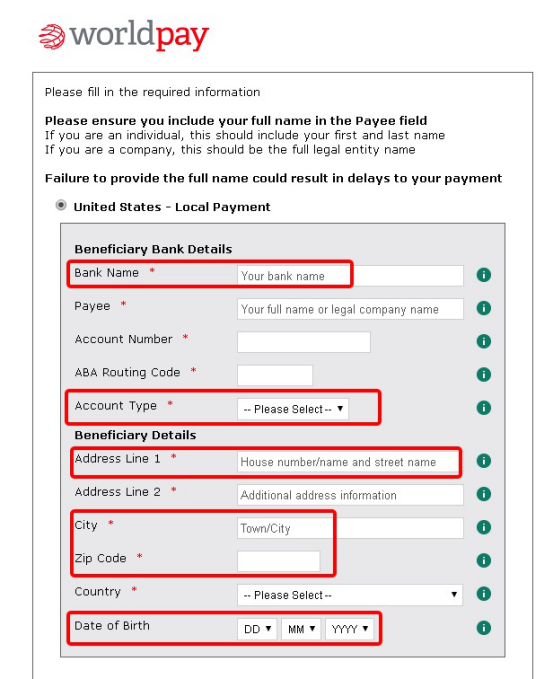The height and width of the screenshot is (679, 554).
Task: Click the info icon beside Bank Name
Action: [483, 275]
